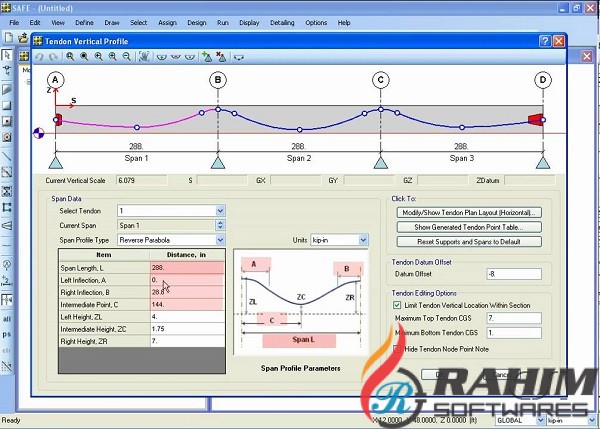The height and width of the screenshot is (429, 600).
Task: Click the 'ps' previous selection button
Action: click(7, 334)
